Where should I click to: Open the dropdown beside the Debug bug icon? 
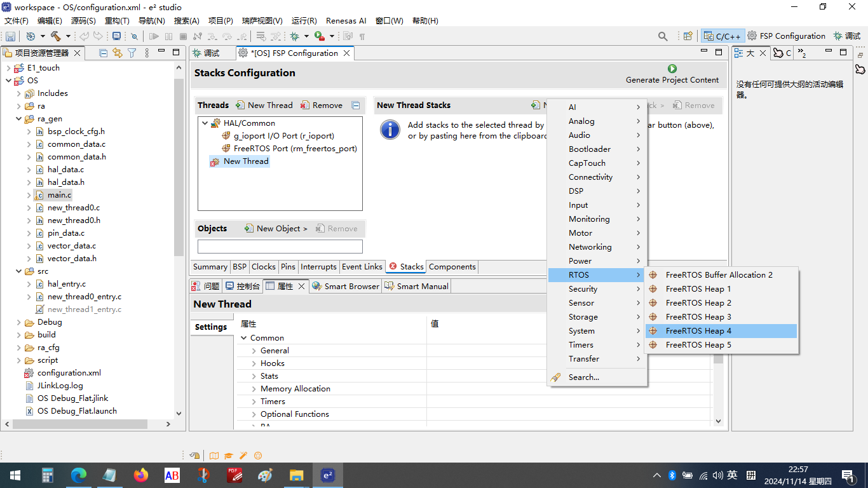coord(306,37)
